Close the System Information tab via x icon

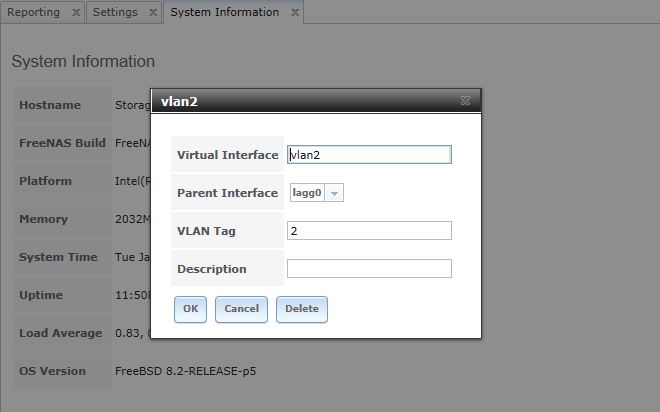295,12
